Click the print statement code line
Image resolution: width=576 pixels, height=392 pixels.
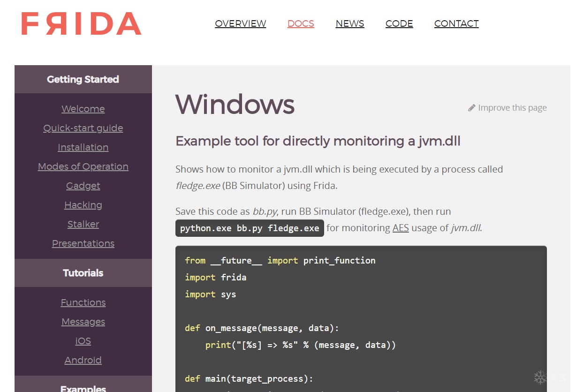(x=301, y=345)
